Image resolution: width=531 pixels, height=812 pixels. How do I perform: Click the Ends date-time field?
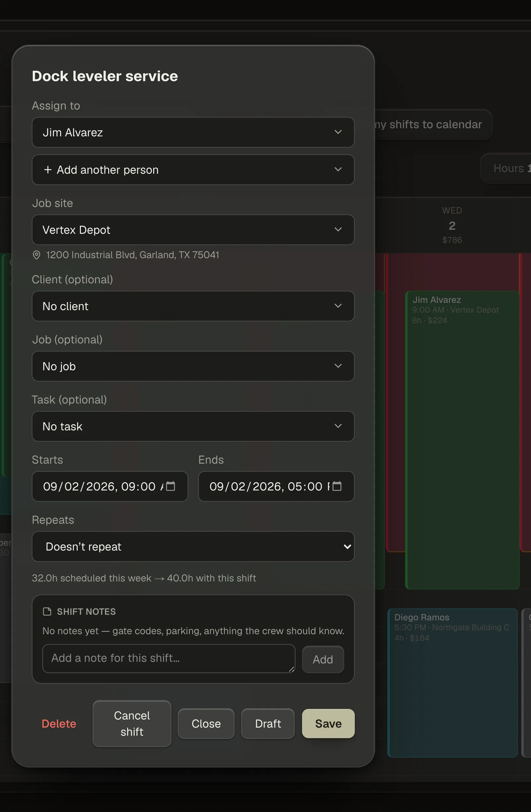tap(276, 486)
